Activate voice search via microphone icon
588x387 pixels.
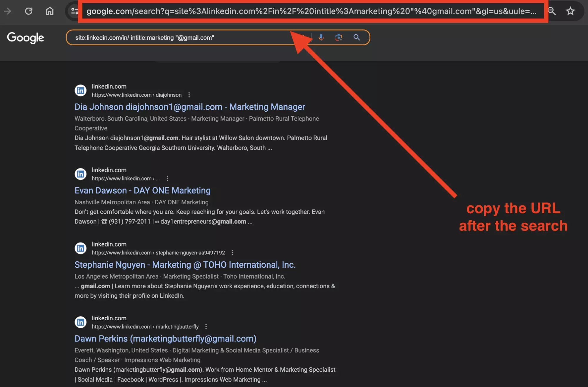321,37
